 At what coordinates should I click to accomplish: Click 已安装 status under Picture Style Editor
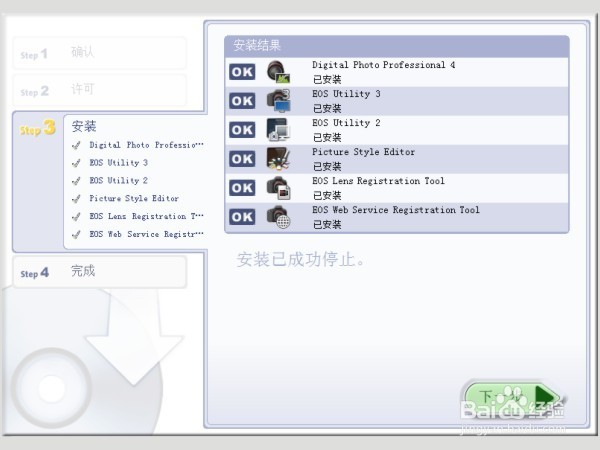(x=327, y=166)
